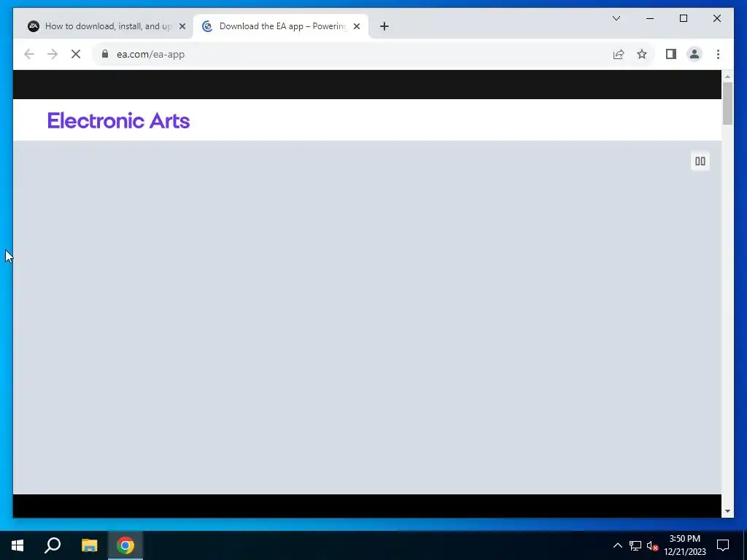Click the forward navigation arrow
Screen dimensions: 747x560
tap(53, 54)
